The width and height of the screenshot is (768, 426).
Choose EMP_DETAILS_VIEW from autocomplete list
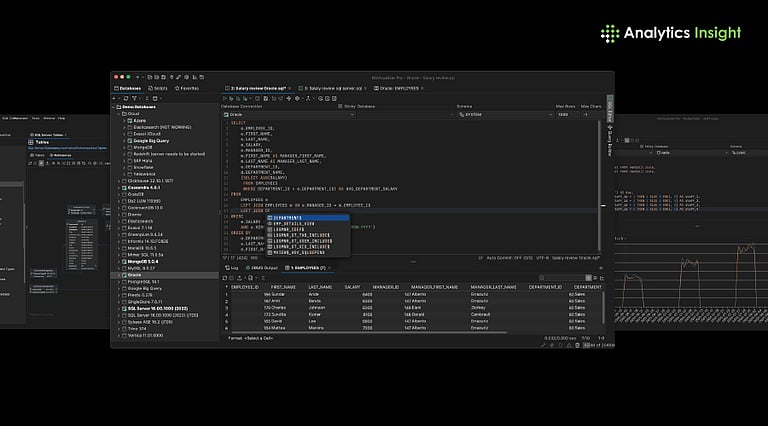(x=308, y=224)
